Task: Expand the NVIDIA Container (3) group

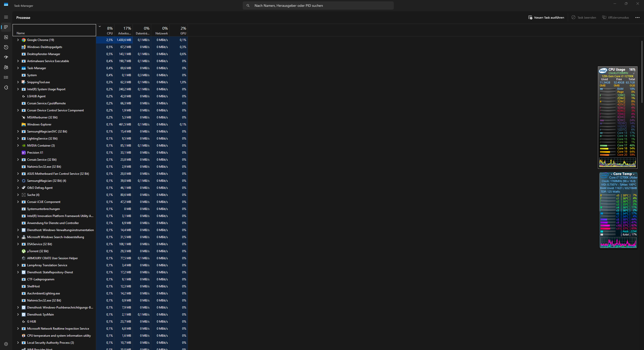Action: [x=18, y=145]
